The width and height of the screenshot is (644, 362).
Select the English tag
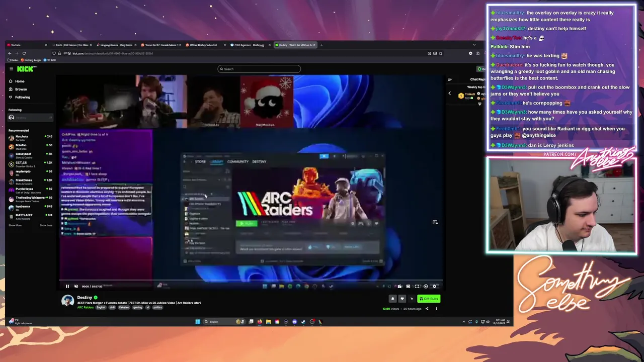coord(101,307)
